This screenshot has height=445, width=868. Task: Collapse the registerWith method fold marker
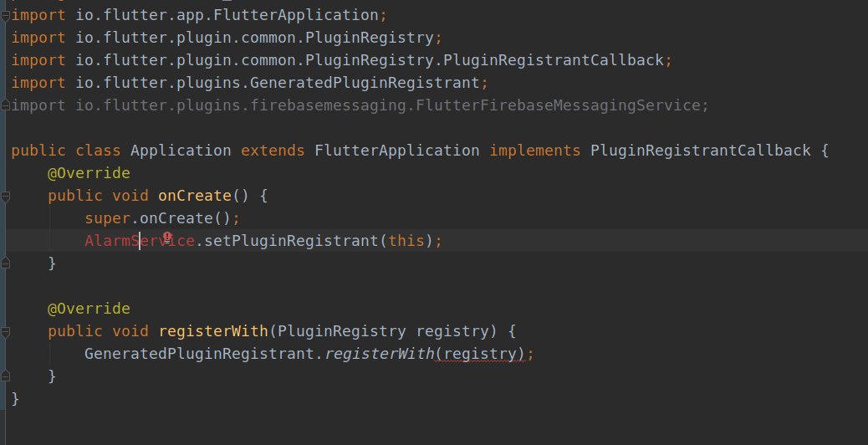(5, 331)
